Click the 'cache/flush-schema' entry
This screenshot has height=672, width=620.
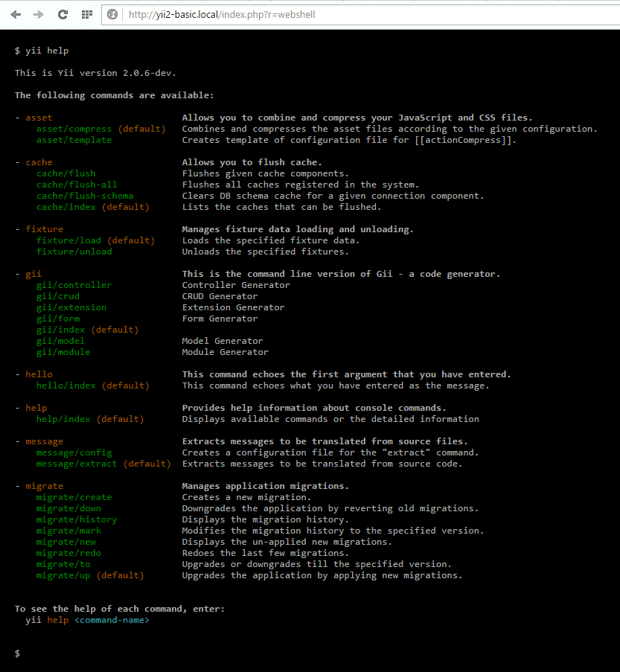[85, 196]
